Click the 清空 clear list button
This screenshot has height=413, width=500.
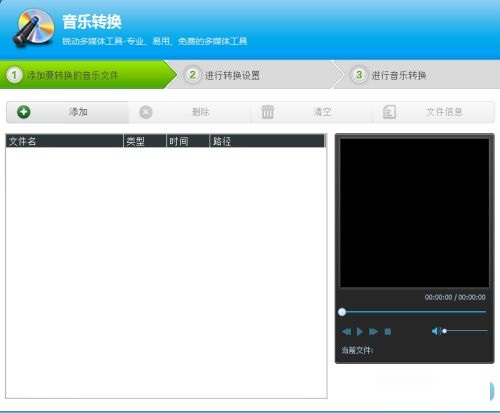click(323, 112)
